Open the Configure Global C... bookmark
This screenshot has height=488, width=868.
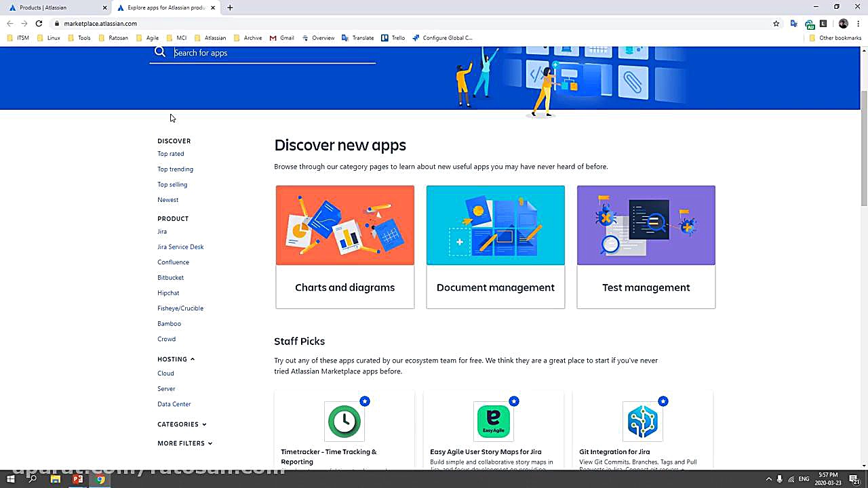tap(442, 38)
